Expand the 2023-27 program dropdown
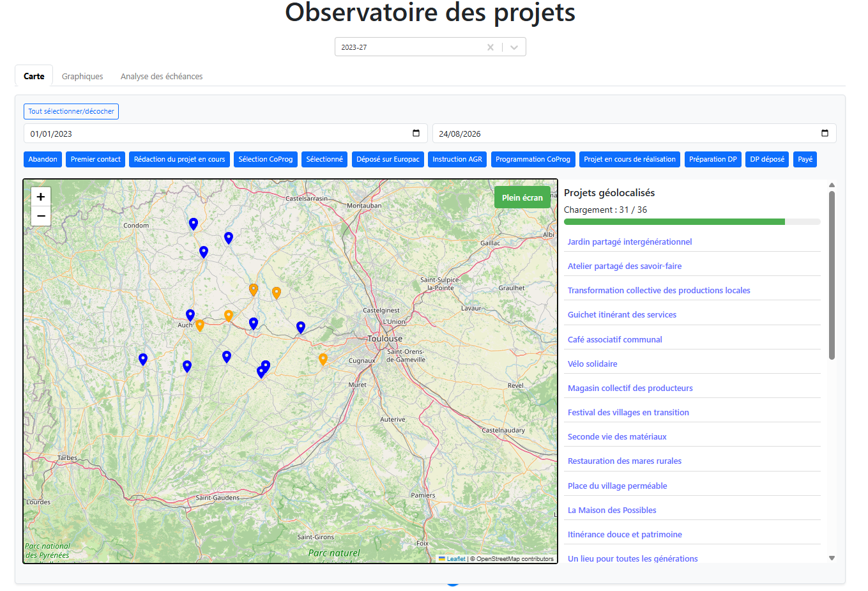Screen dimensions: 868x591 coord(514,47)
